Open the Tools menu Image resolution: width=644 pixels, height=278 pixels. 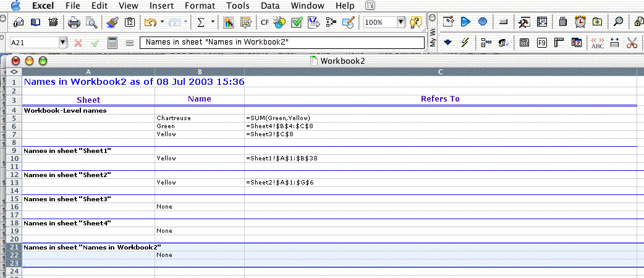238,6
